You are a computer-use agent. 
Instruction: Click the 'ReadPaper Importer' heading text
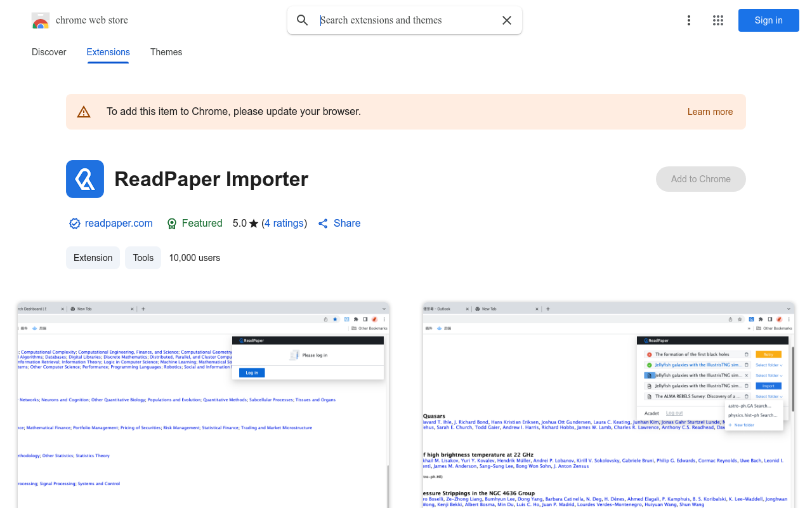(211, 179)
